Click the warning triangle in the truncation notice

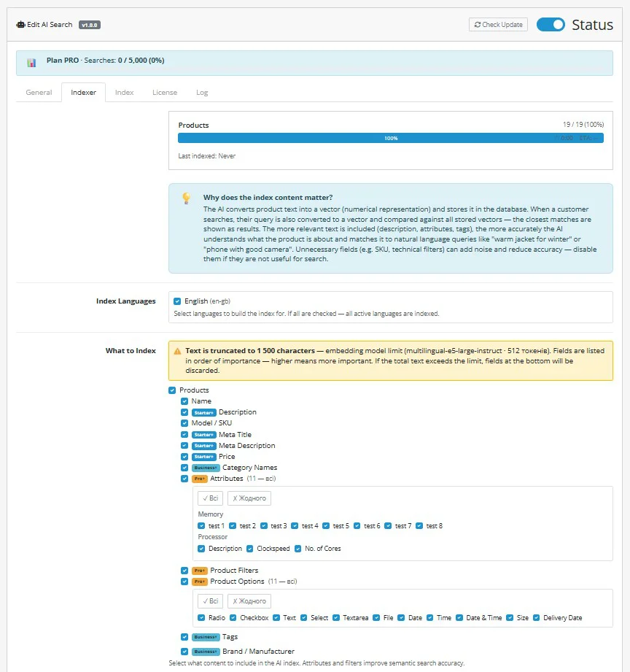tap(178, 349)
